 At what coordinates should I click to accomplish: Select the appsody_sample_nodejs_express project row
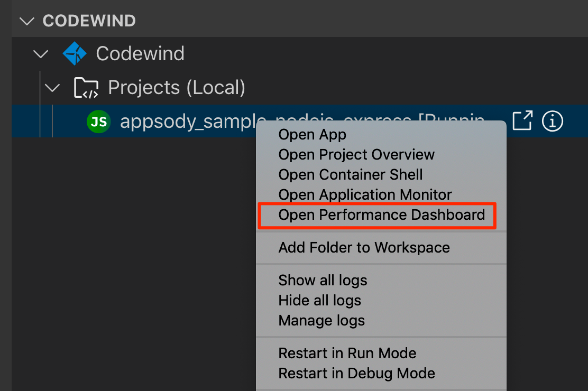(x=300, y=121)
